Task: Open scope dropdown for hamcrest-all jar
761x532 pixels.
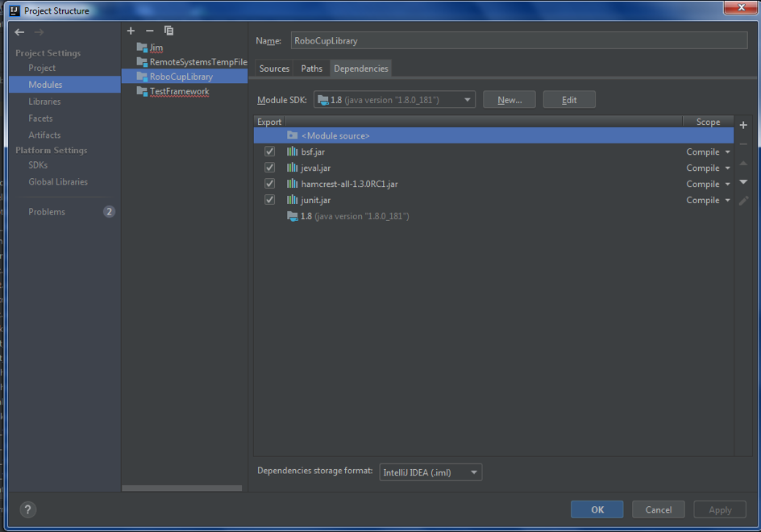Action: click(x=708, y=184)
